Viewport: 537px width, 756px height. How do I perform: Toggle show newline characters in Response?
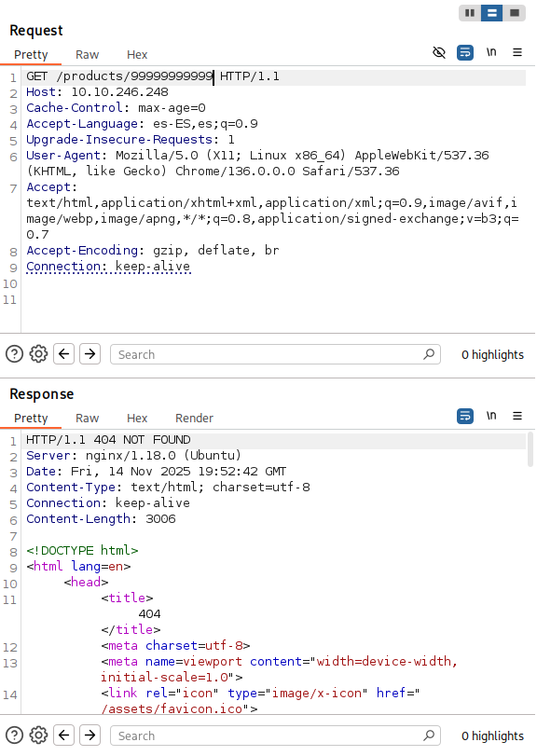(x=491, y=416)
